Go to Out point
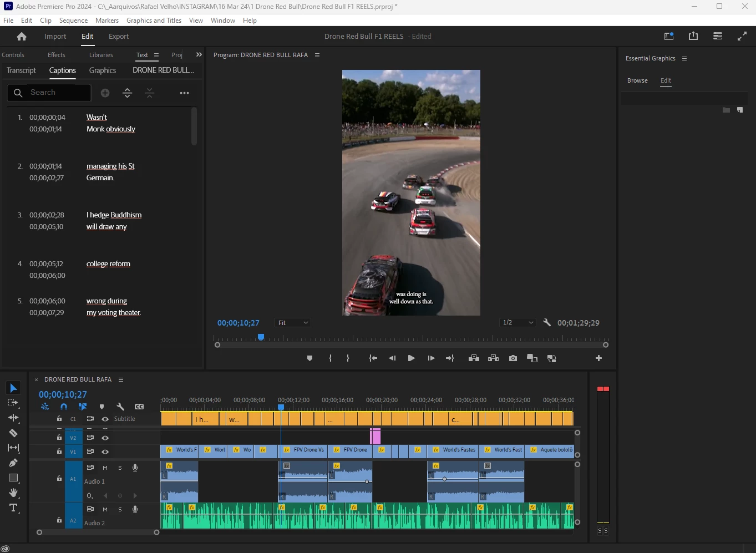This screenshot has width=756, height=553. tap(450, 358)
